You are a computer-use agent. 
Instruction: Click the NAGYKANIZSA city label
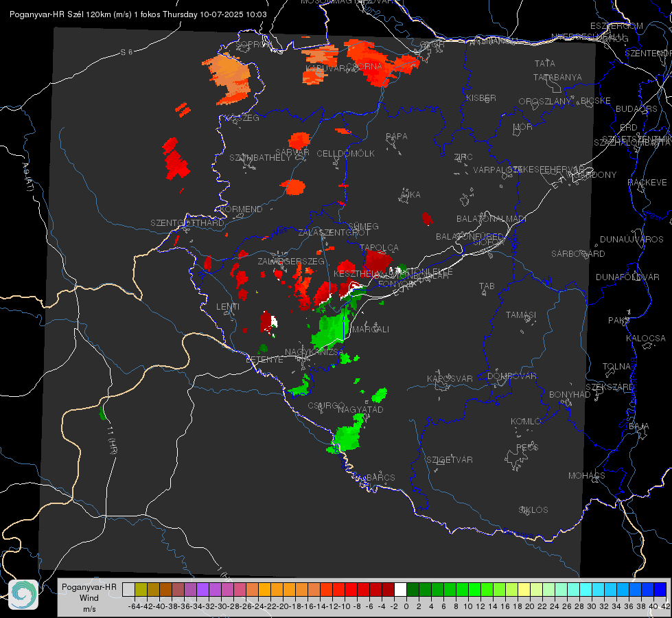click(314, 352)
